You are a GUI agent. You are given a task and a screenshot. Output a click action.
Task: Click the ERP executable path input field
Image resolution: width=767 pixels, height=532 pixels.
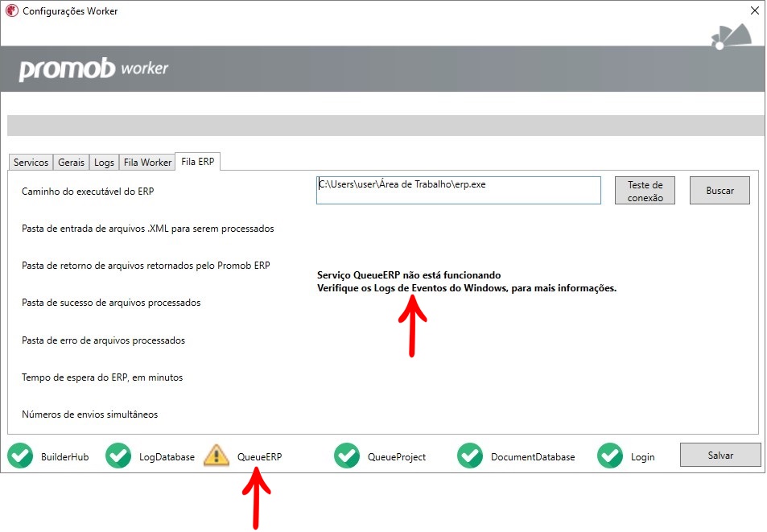(x=458, y=190)
